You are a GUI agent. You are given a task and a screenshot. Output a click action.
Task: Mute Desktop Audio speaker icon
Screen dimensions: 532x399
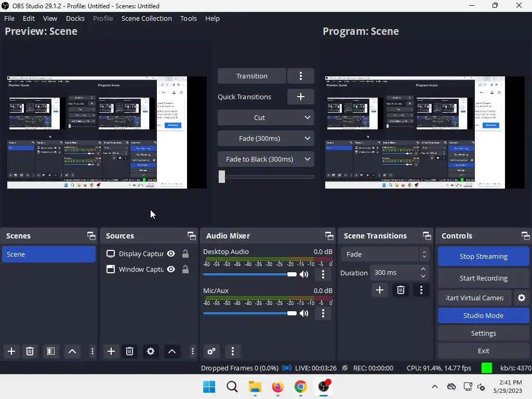pyautogui.click(x=304, y=274)
